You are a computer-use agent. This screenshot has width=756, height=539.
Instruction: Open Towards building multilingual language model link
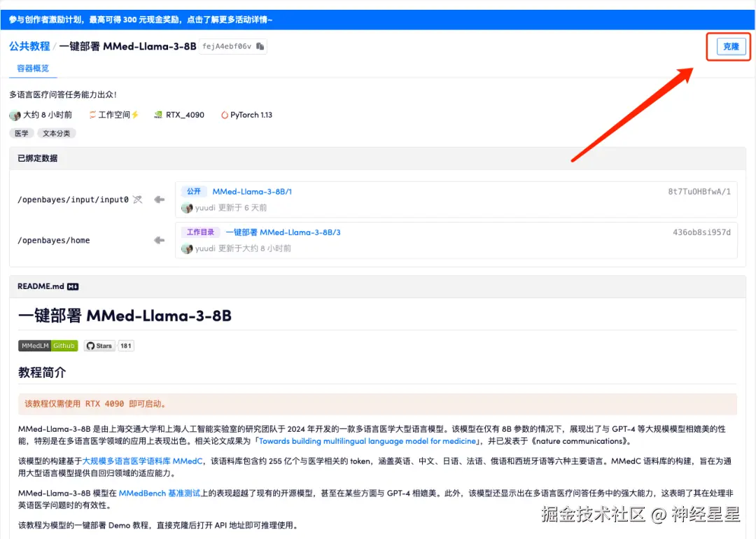pos(367,441)
